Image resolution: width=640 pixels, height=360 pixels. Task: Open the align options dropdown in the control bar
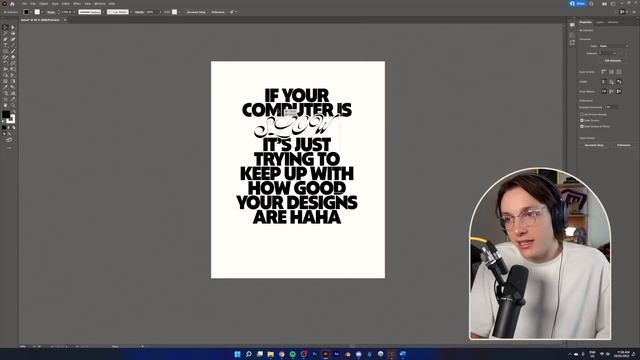click(x=236, y=12)
